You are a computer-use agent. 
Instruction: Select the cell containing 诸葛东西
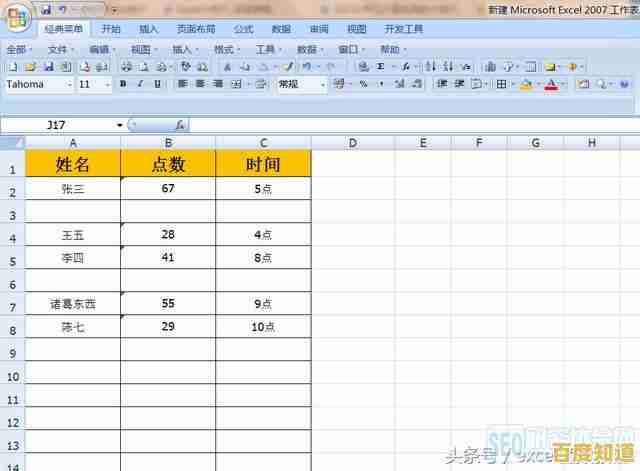pos(72,303)
